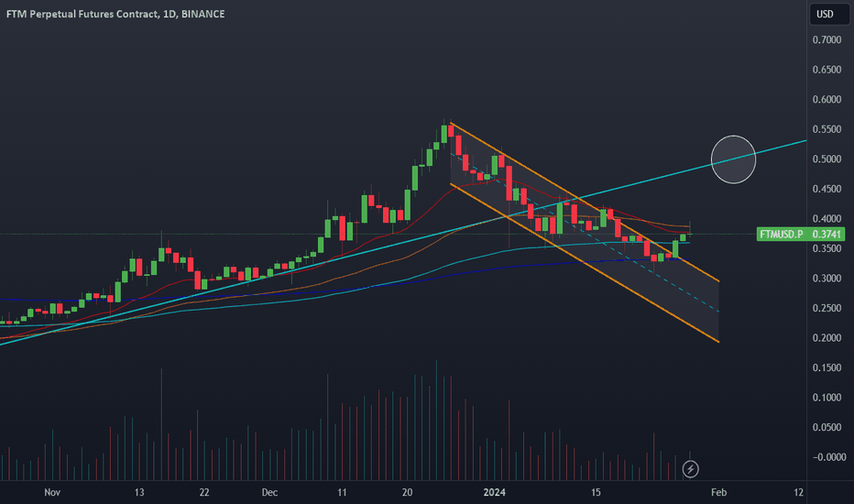Click the -0.0000 price axis label
Image resolution: width=854 pixels, height=504 pixels.
[x=829, y=457]
